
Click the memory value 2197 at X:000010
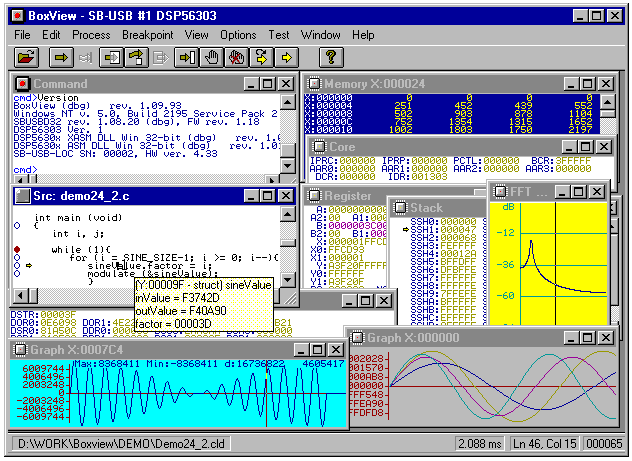(x=580, y=129)
